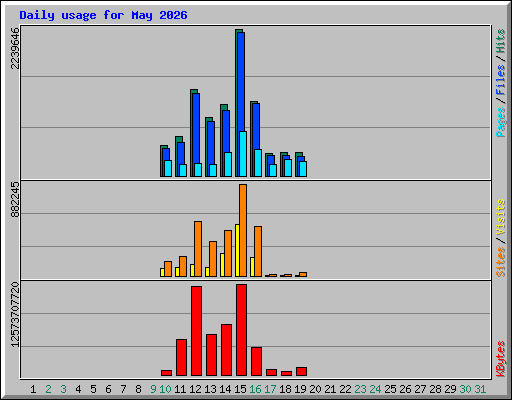Click the day 16 blue files bar
Screen dimensions: 512x400
(x=256, y=127)
